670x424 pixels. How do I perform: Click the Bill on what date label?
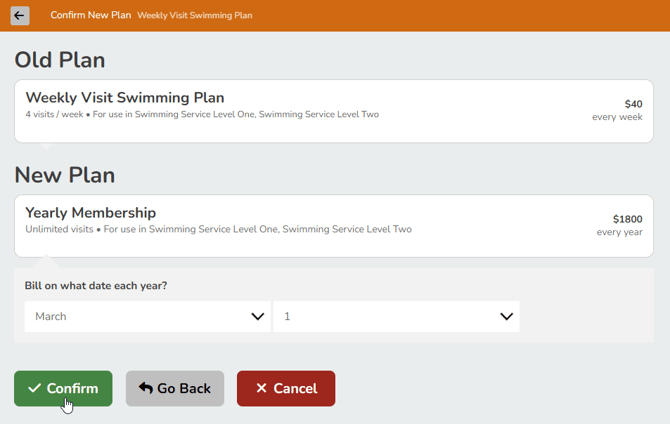[x=96, y=286]
